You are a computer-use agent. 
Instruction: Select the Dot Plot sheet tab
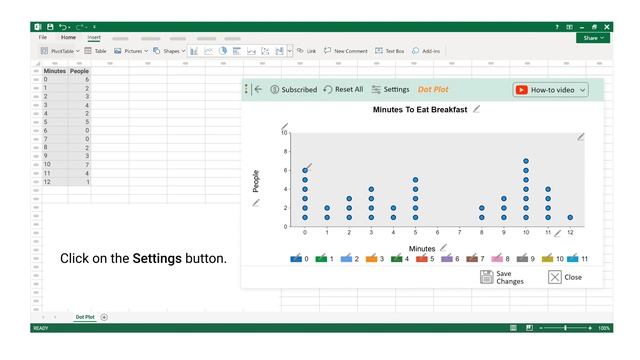85,317
